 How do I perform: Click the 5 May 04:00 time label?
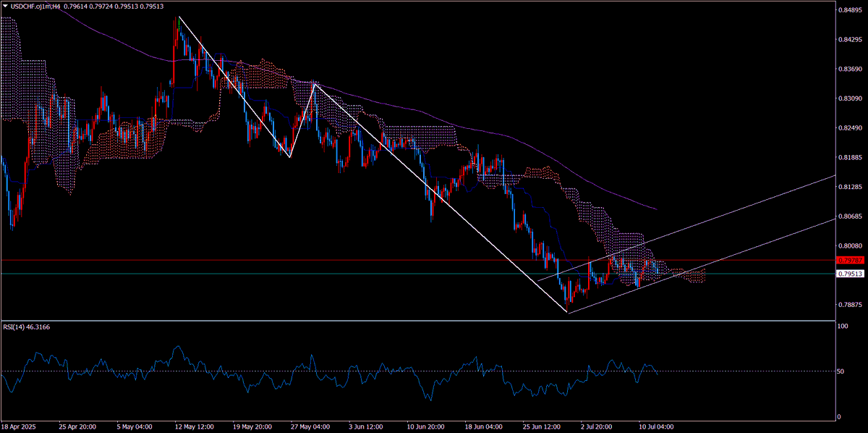[x=133, y=426]
